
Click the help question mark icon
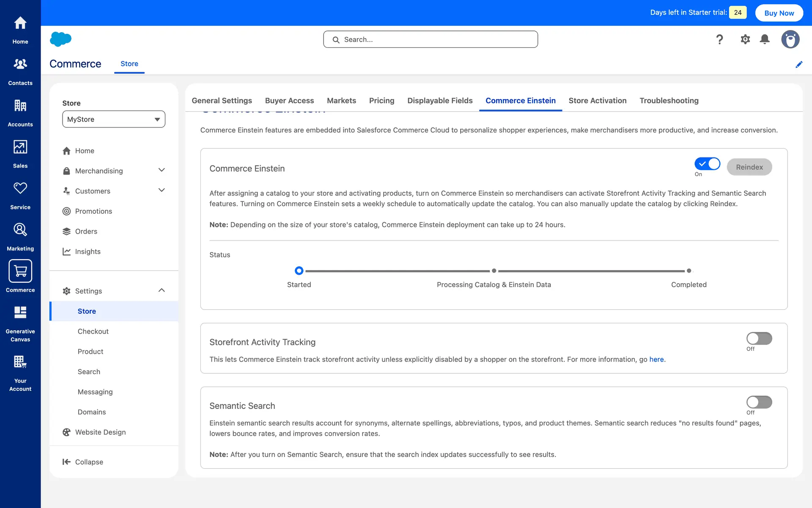tap(719, 39)
